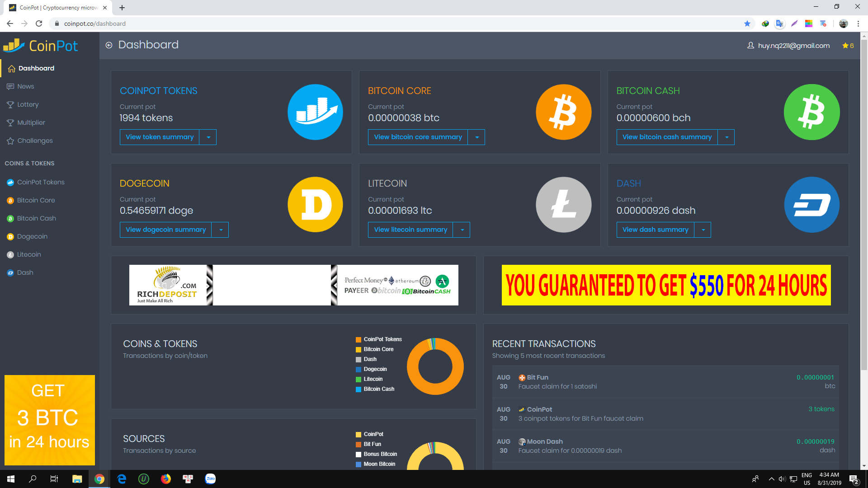Bookmark the page with the star icon
Image resolution: width=868 pixels, height=488 pixels.
tap(747, 23)
